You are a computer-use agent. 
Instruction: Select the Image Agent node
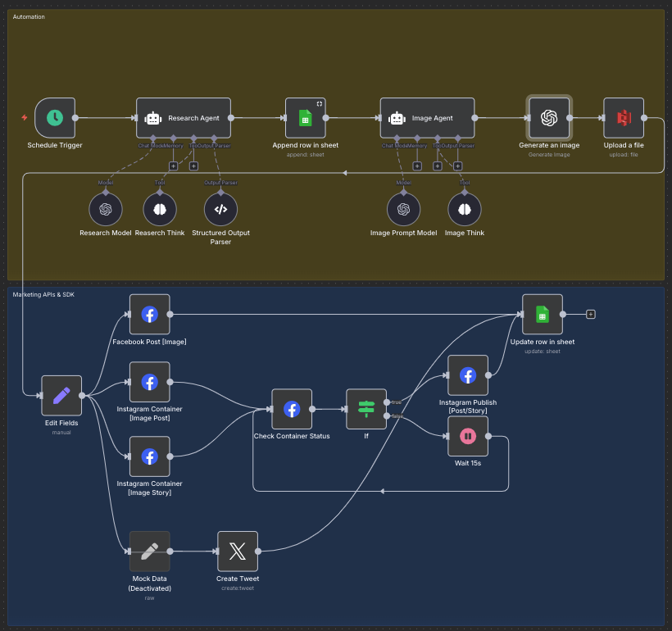point(427,117)
